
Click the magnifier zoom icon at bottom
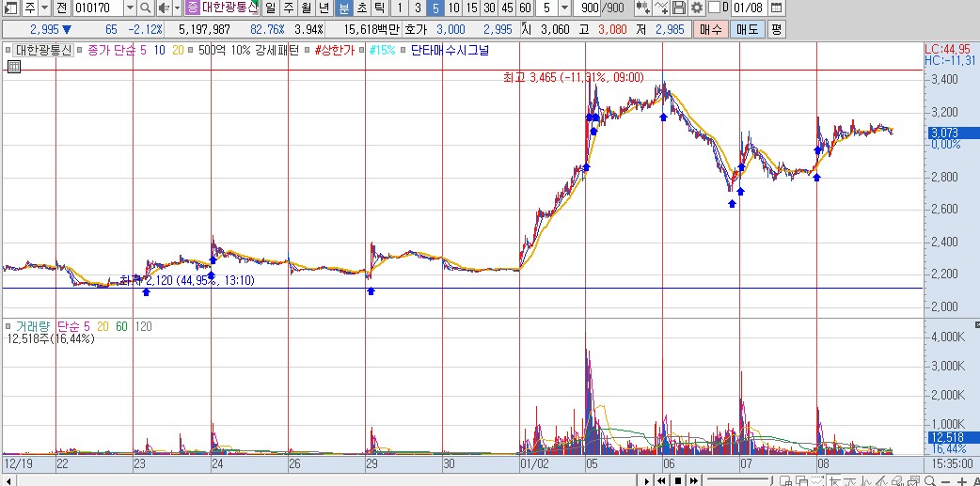pyautogui.click(x=930, y=481)
